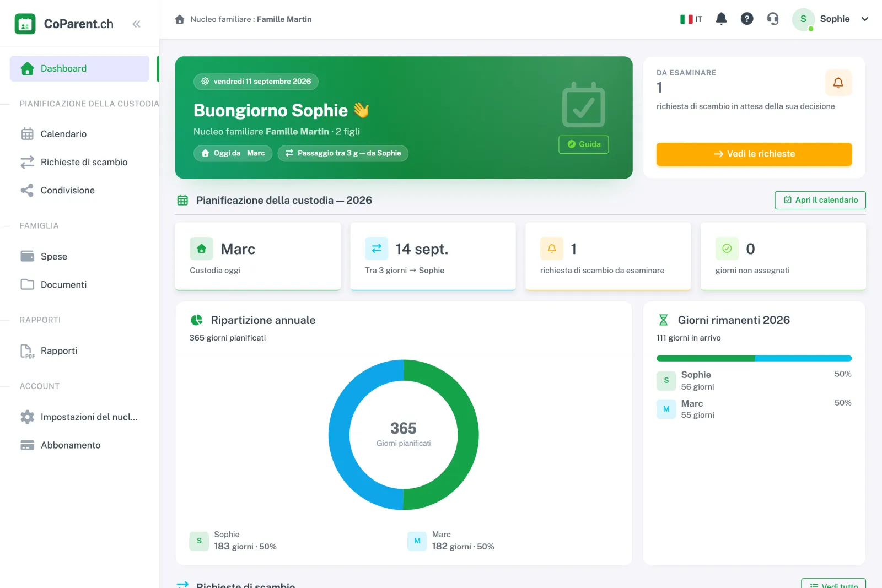
Task: Open the Guida button
Action: (x=584, y=144)
